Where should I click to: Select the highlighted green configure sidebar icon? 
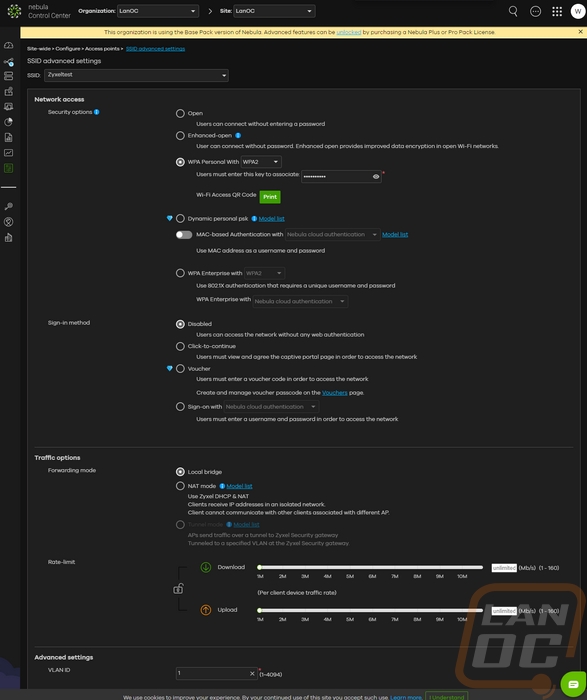[x=8, y=168]
